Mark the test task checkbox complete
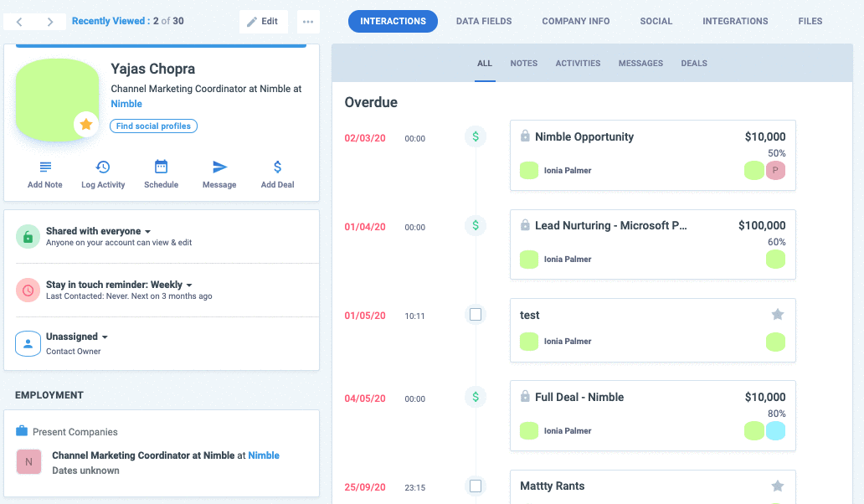The height and width of the screenshot is (504, 864). pos(476,315)
